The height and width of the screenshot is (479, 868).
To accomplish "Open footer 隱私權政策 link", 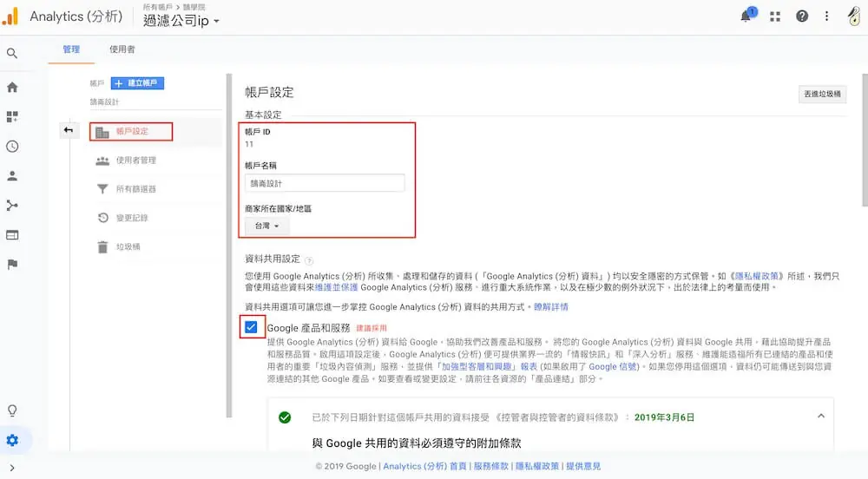I will click(537, 466).
